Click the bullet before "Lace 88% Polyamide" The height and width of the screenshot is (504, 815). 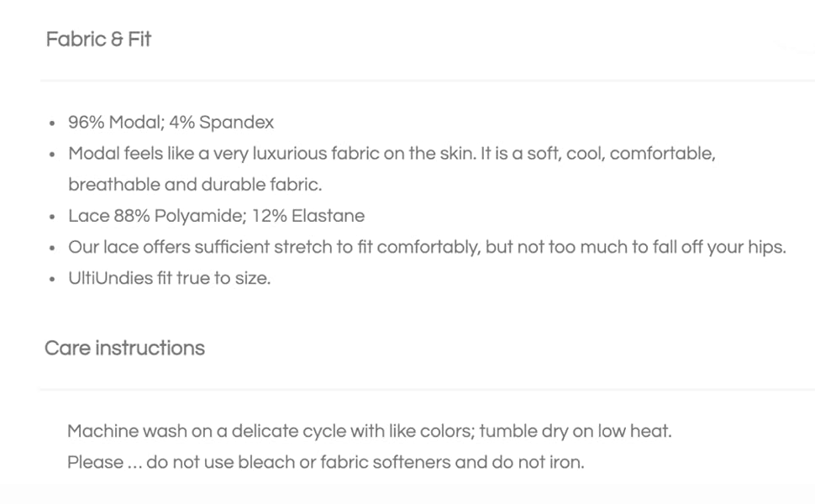pos(53,217)
